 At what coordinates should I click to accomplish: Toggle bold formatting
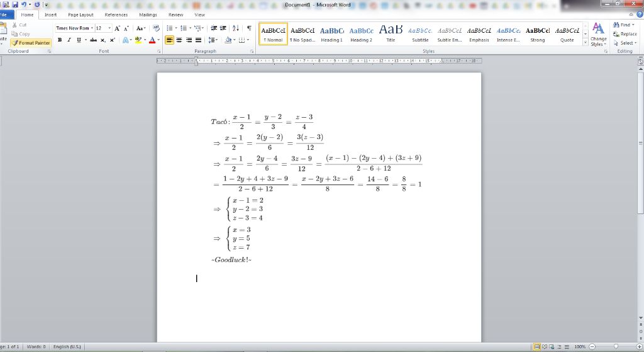pos(60,40)
